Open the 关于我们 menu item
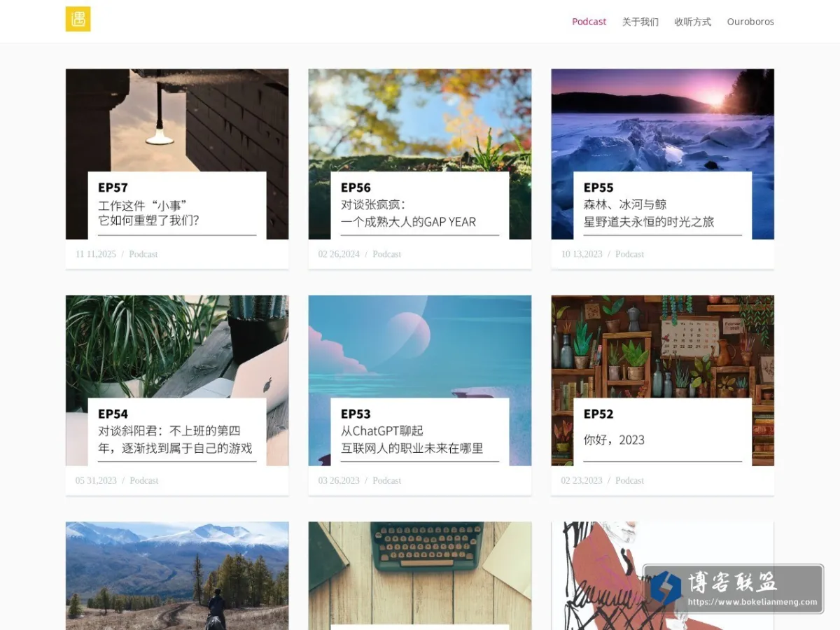The image size is (840, 630). click(640, 22)
